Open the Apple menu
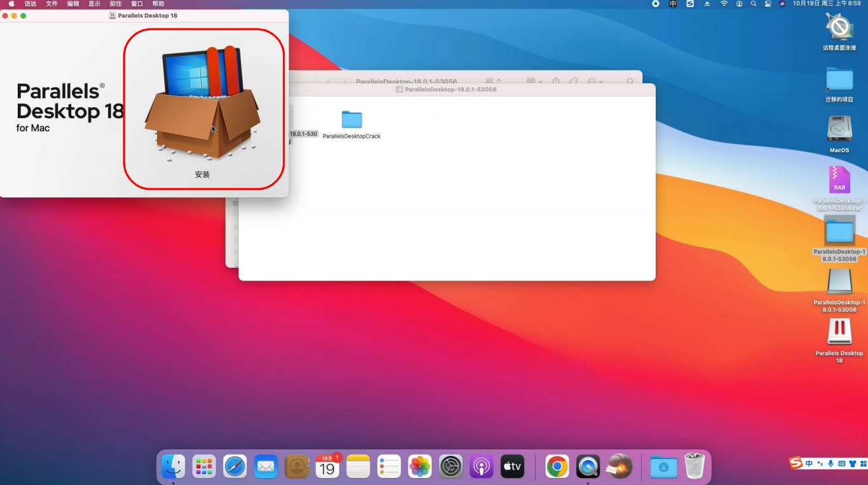 coord(11,4)
